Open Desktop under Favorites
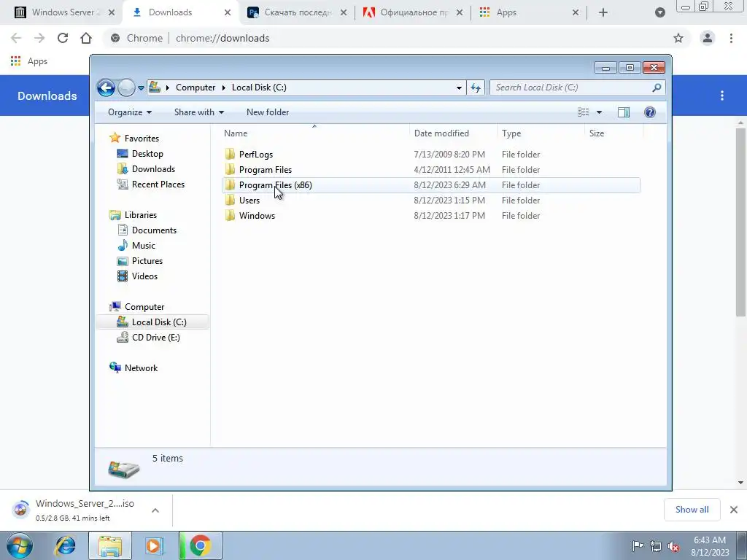 [147, 154]
